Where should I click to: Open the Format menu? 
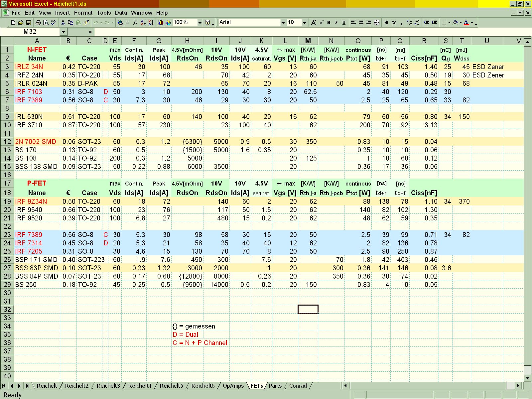[x=83, y=13]
